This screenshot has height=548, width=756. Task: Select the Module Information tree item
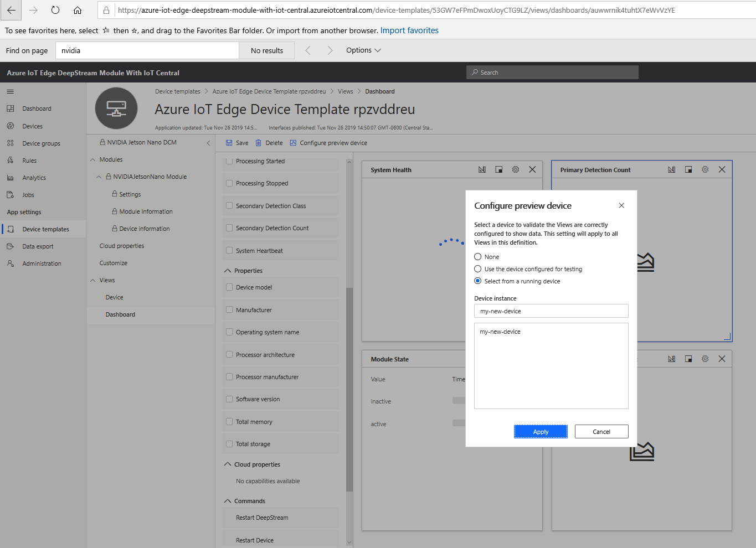[146, 211]
